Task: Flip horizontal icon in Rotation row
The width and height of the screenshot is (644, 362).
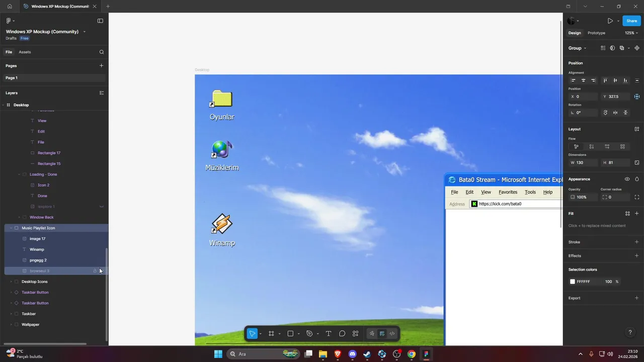Action: pyautogui.click(x=615, y=113)
